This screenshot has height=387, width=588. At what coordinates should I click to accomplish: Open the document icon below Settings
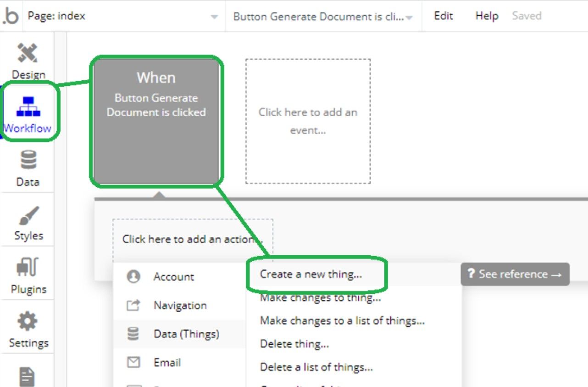coord(28,377)
